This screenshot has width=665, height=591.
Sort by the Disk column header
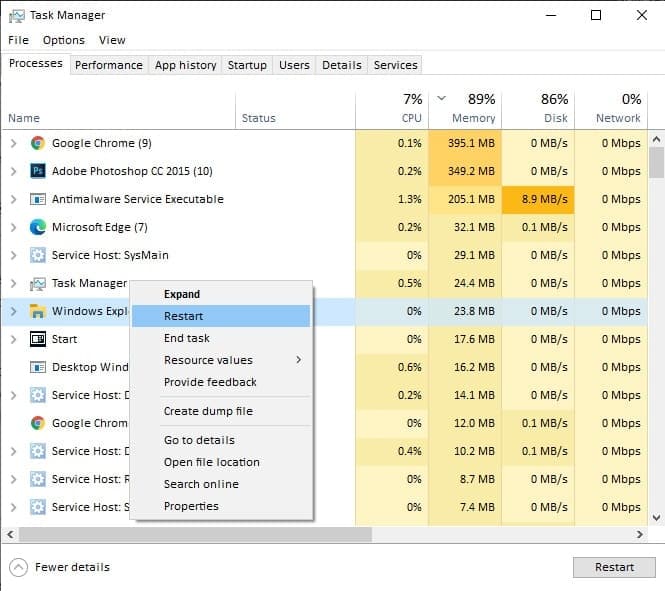click(538, 109)
